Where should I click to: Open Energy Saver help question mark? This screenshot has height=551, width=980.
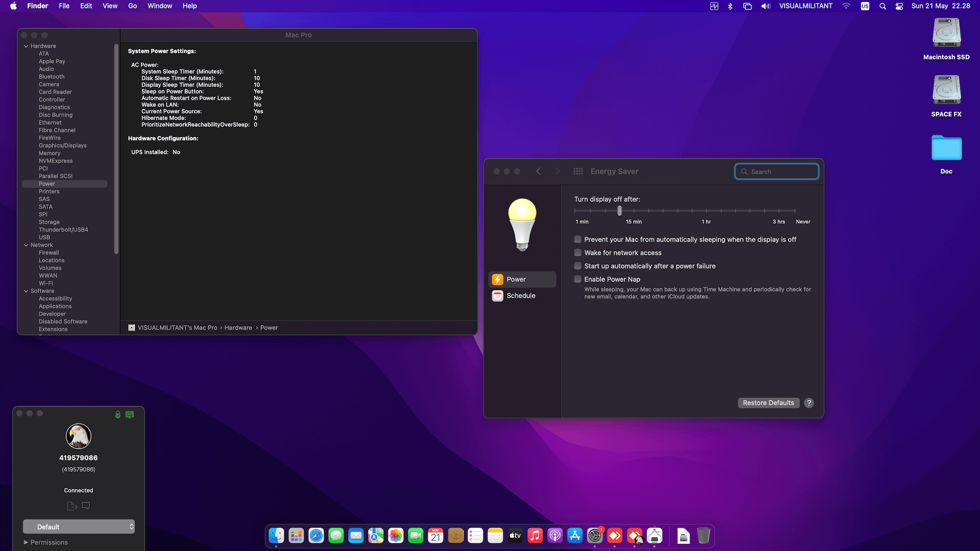point(809,403)
